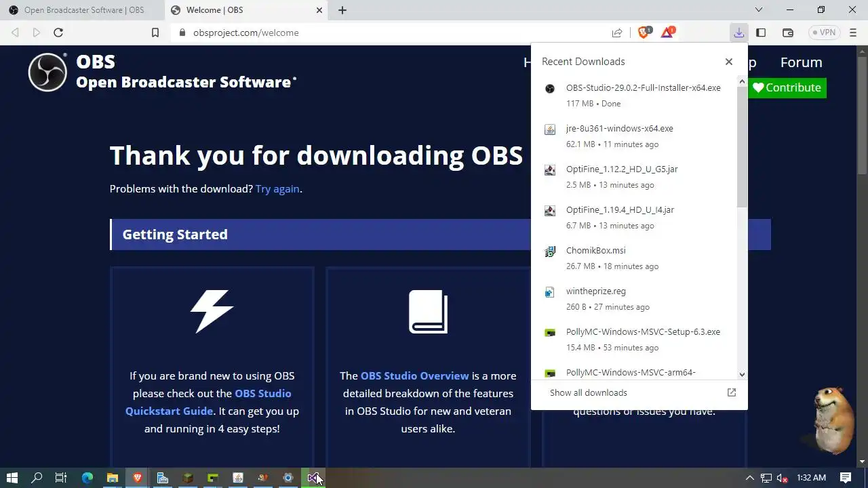Open jre-8u361-windows-x64.exe download entry
The width and height of the screenshot is (868, 488).
(x=634, y=136)
